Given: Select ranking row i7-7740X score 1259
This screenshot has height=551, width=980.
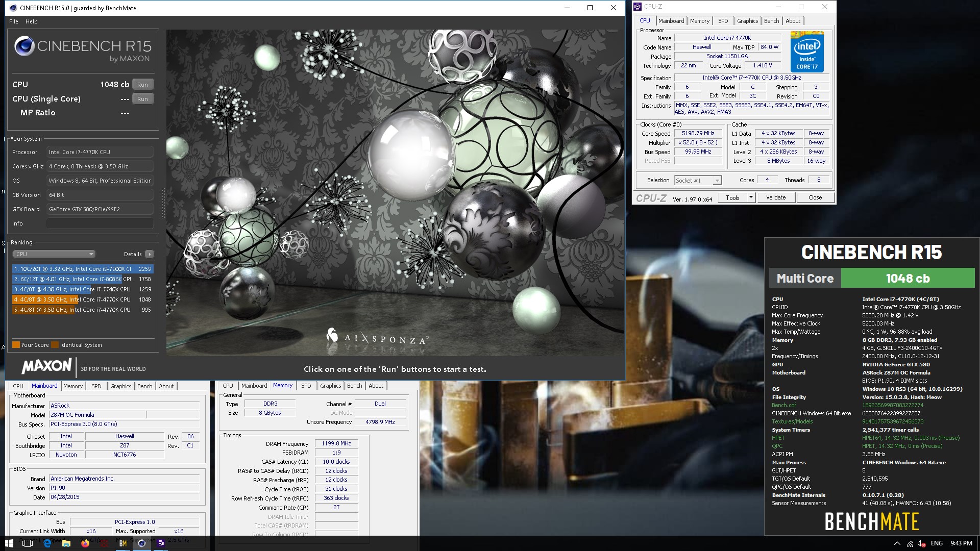Looking at the screenshot, I should pyautogui.click(x=83, y=289).
